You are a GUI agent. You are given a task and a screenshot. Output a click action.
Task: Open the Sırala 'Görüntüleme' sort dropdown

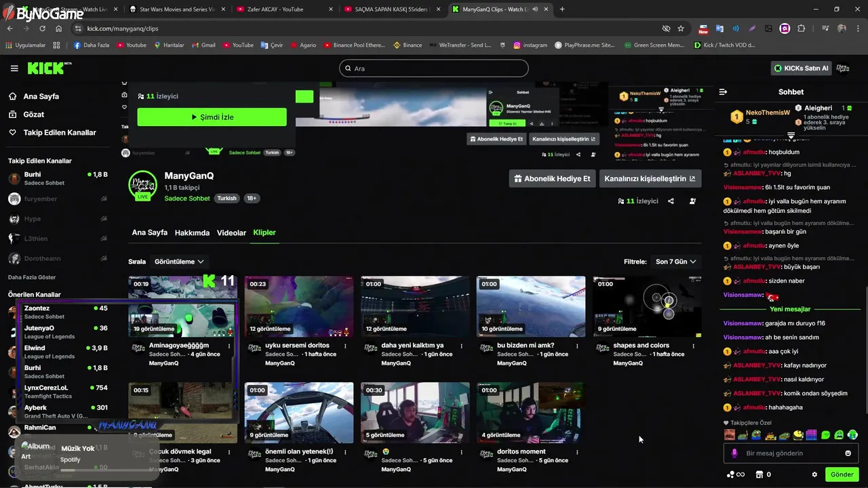pyautogui.click(x=179, y=262)
